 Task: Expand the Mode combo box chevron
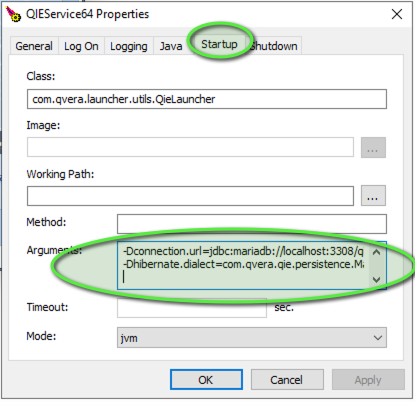click(x=378, y=338)
